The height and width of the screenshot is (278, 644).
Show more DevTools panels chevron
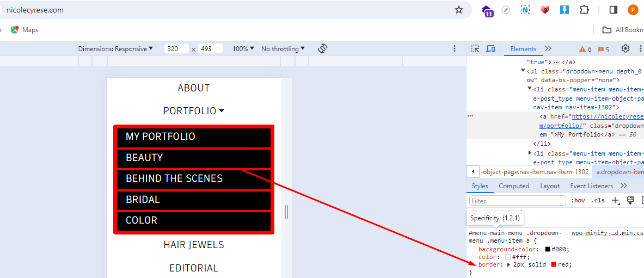[x=548, y=48]
